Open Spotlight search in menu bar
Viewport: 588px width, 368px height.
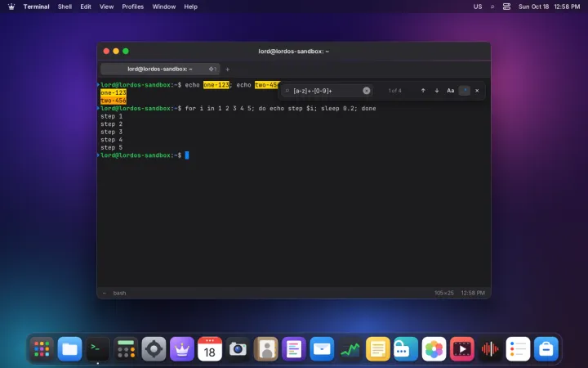click(492, 7)
